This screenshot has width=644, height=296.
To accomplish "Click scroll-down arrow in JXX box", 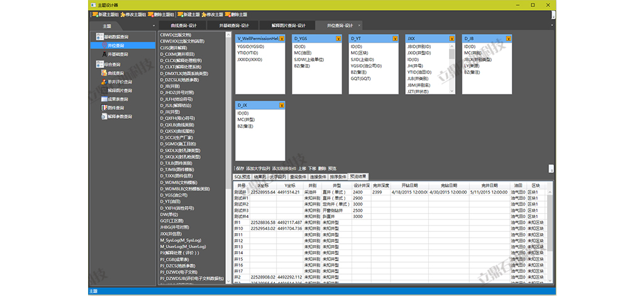I will tap(452, 91).
